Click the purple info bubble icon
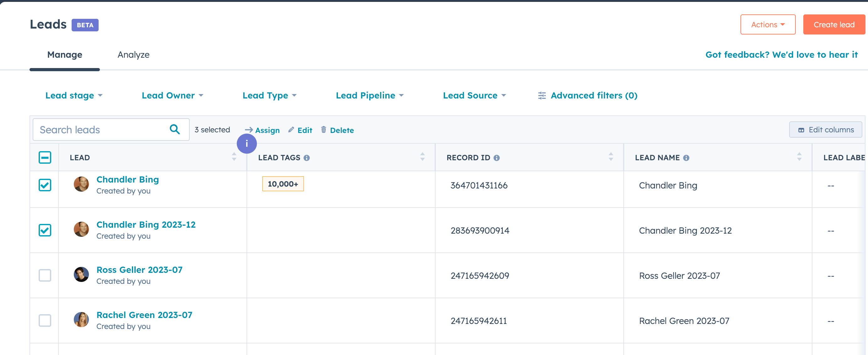Screen dimensions: 868x355 [x=247, y=144]
